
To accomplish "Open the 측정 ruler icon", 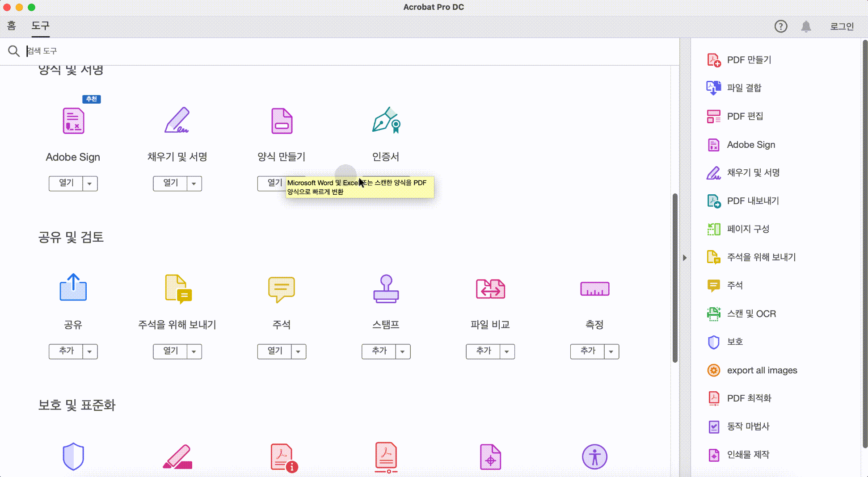I will tap(594, 289).
